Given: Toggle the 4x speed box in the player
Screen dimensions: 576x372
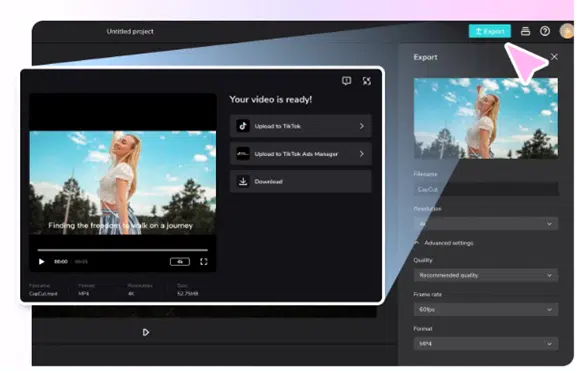Looking at the screenshot, I should 180,261.
